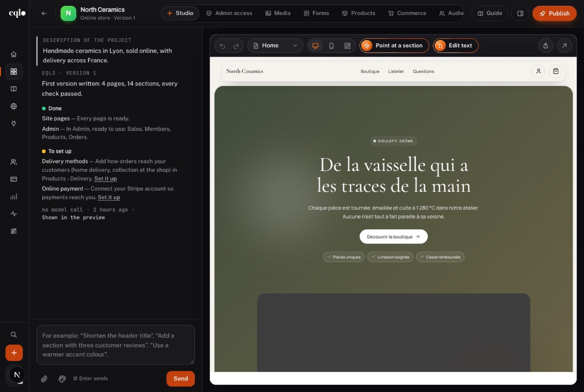Open the globe icon in the left sidebar
The width and height of the screenshot is (584, 392).
(x=14, y=106)
